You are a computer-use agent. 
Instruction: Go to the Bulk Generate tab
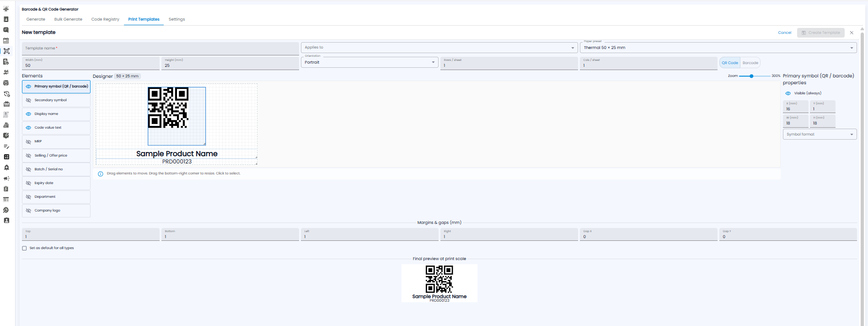pos(68,19)
